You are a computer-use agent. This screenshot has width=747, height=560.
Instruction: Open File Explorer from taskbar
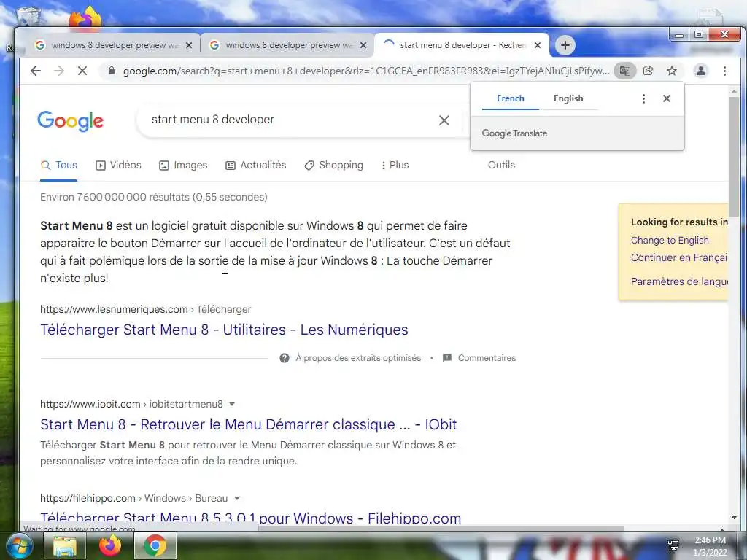[65, 545]
